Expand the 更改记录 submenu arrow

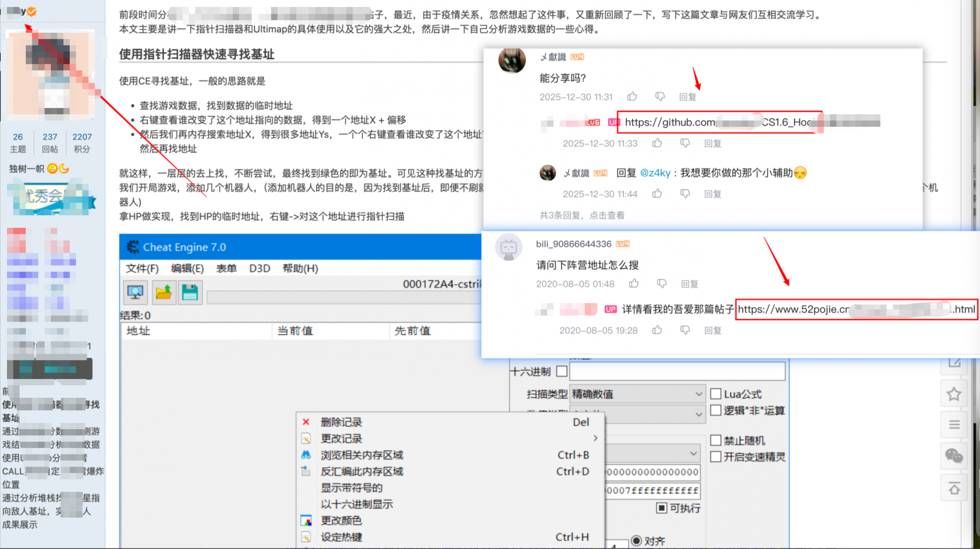point(595,438)
